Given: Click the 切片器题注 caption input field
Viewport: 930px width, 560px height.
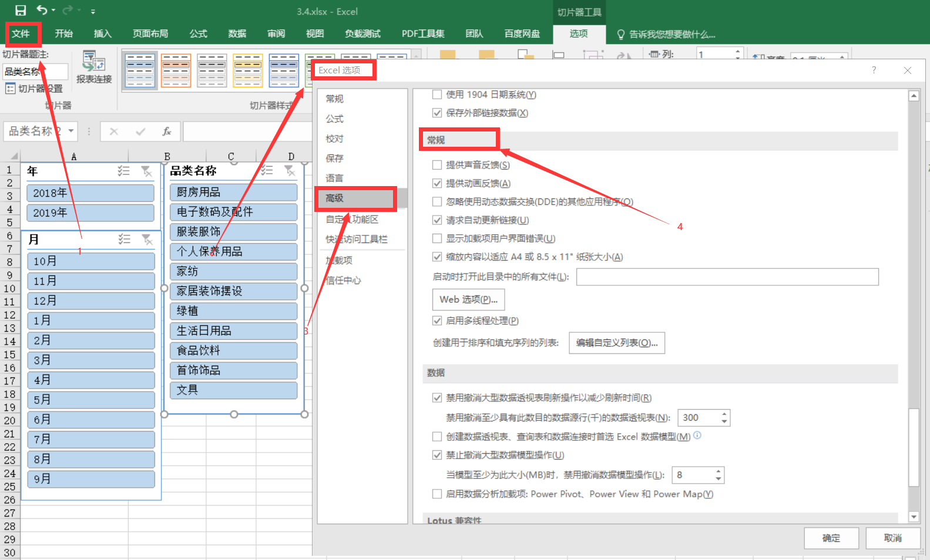Looking at the screenshot, I should 35,72.
